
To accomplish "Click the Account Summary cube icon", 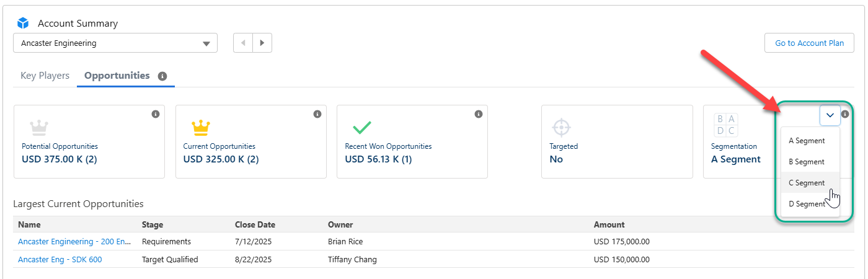I will coord(23,23).
